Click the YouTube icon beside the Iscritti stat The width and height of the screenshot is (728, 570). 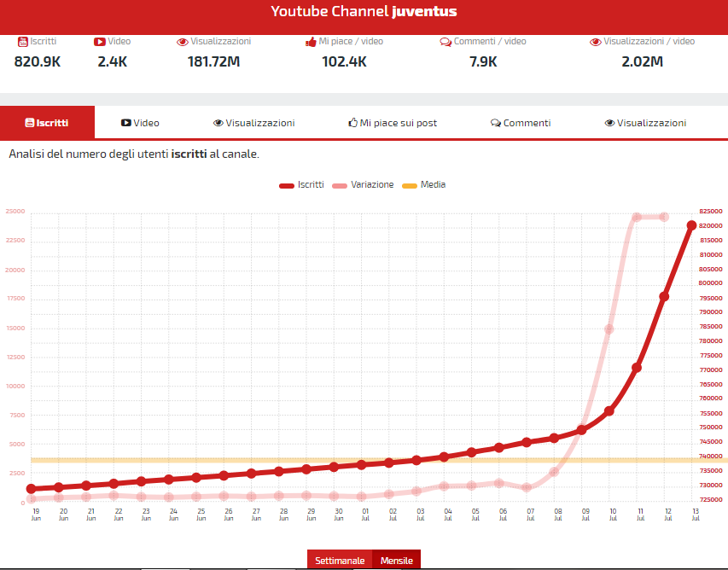[x=23, y=42]
